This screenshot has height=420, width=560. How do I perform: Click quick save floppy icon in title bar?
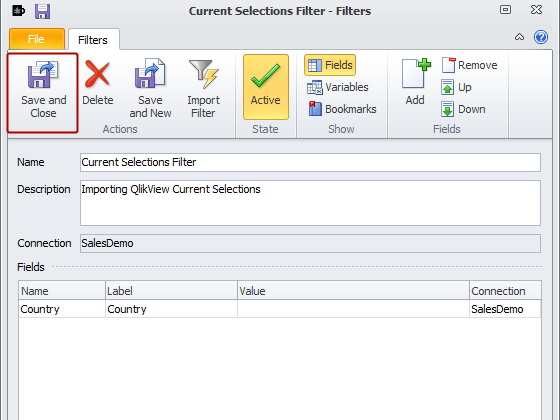[x=42, y=11]
